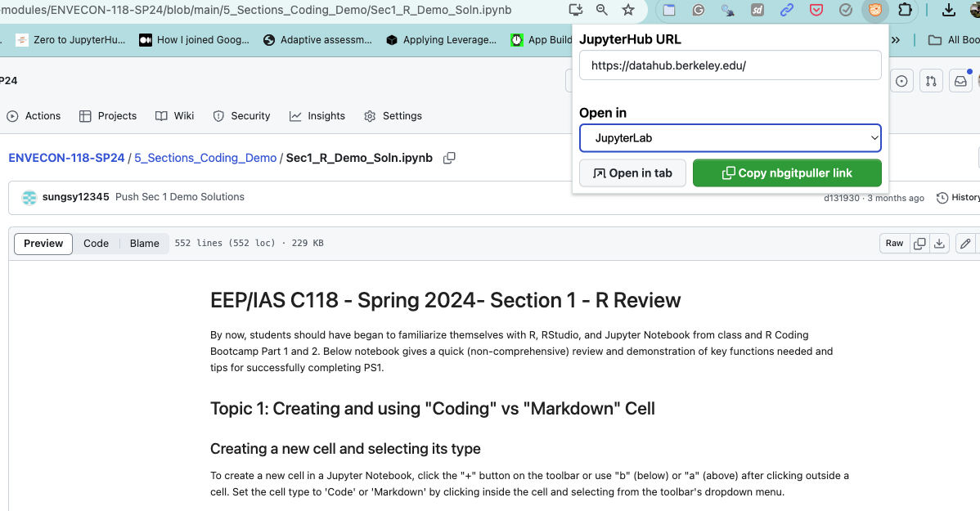Open How I joined Google bookmark

click(195, 39)
